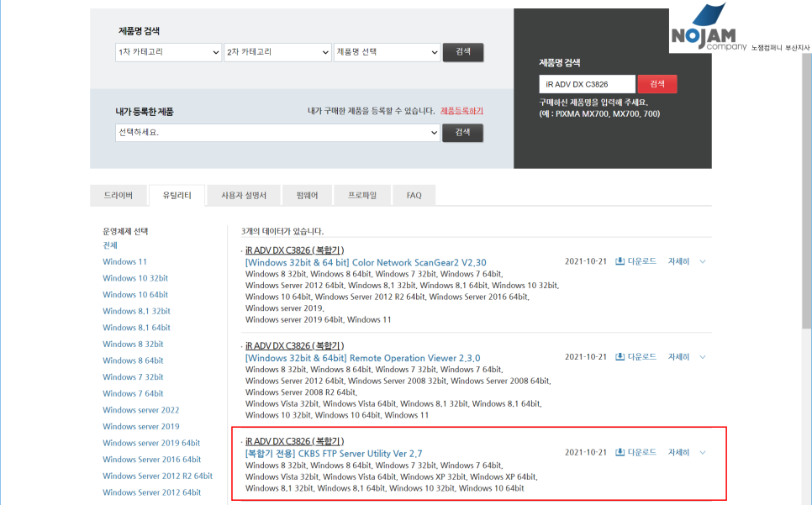
Task: Click iR ADV DX C3826 heading above CKBS FTP
Action: coord(295,441)
